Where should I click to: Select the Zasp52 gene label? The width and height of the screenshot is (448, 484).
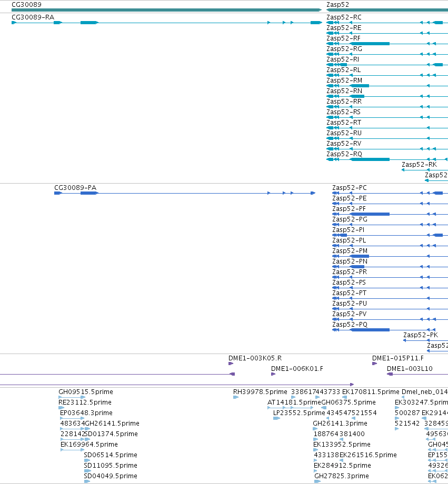[x=337, y=5]
